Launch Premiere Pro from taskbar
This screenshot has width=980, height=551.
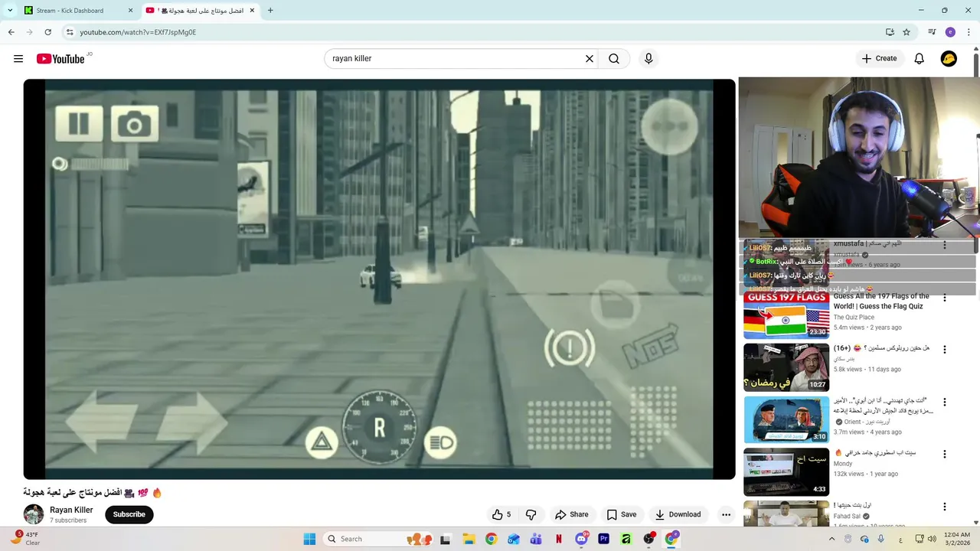[x=603, y=539]
